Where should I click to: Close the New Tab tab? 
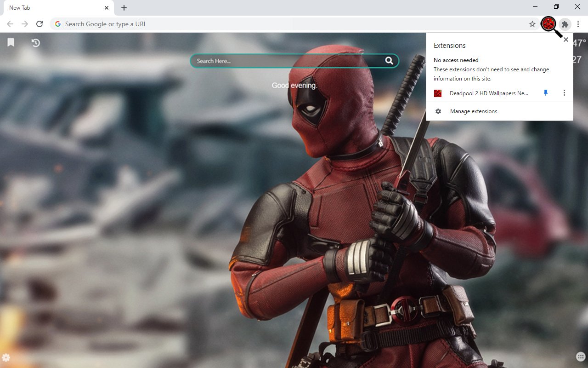point(107,8)
